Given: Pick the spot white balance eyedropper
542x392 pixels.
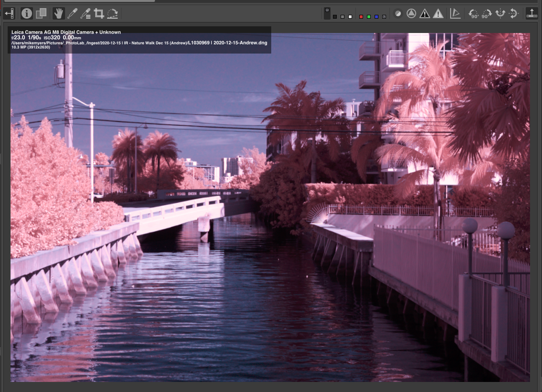Looking at the screenshot, I should tap(72, 13).
